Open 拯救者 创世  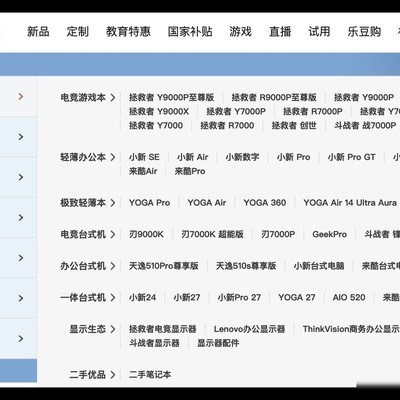click(x=294, y=126)
